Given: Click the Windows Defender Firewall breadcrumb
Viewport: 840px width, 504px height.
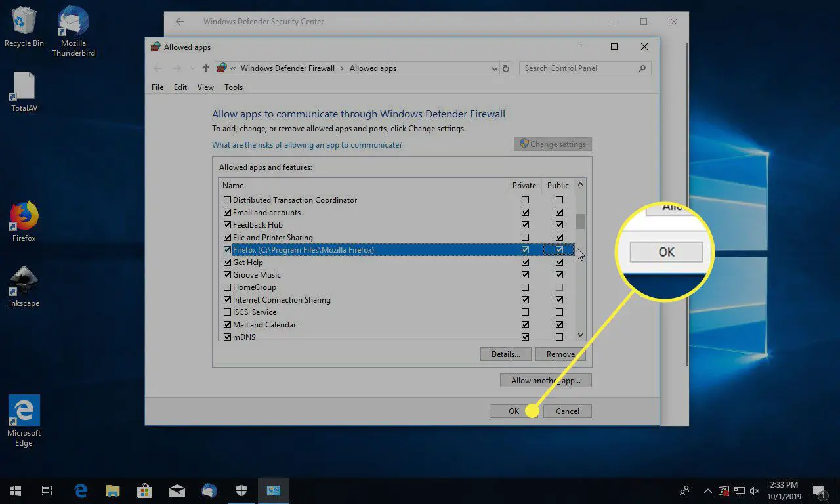Looking at the screenshot, I should (x=287, y=68).
